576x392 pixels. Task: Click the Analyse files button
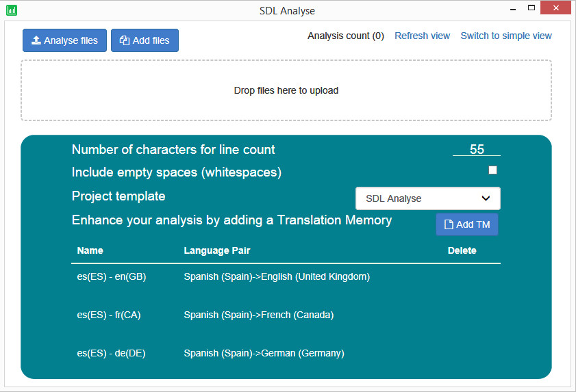click(64, 40)
